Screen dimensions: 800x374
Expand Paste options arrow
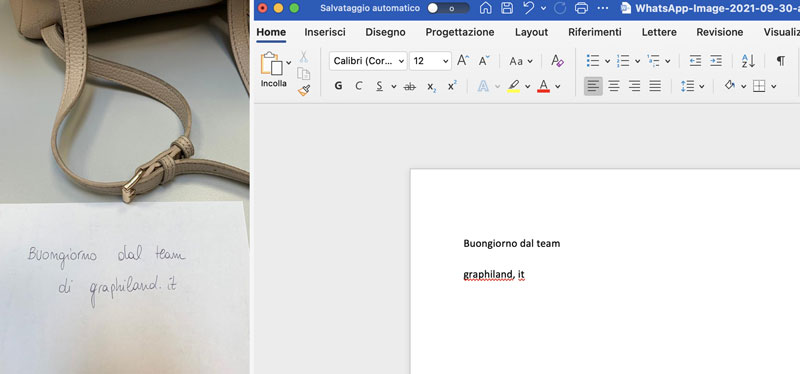[289, 62]
